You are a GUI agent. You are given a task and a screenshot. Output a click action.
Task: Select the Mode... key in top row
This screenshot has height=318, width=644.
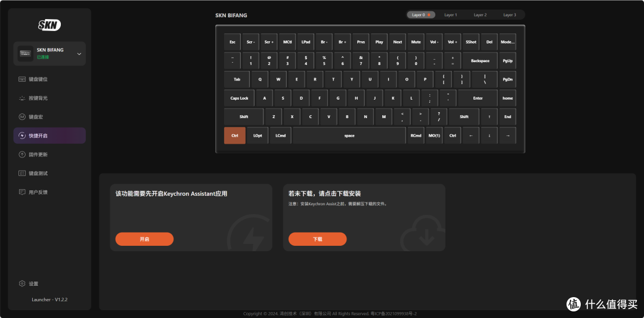pos(507,42)
